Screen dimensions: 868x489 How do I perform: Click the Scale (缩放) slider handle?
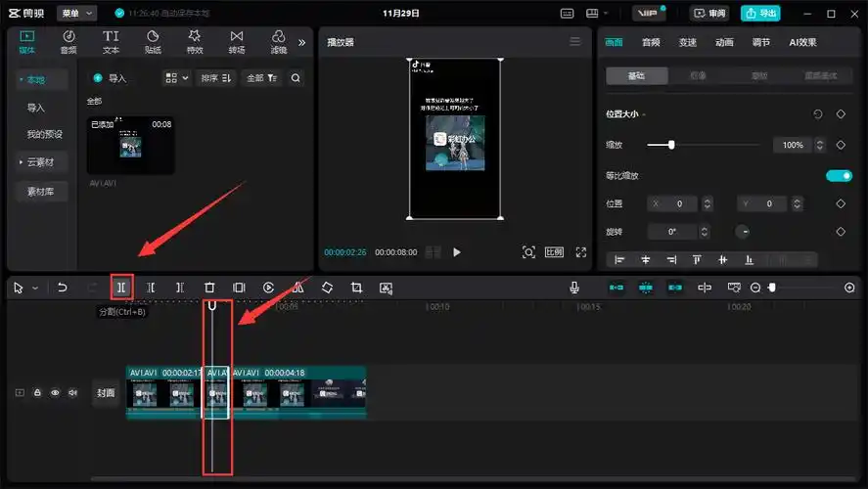point(671,145)
